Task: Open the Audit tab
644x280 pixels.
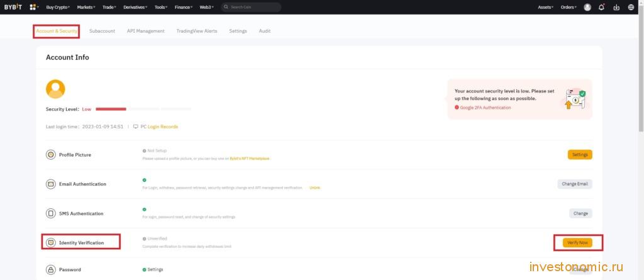Action: 265,31
